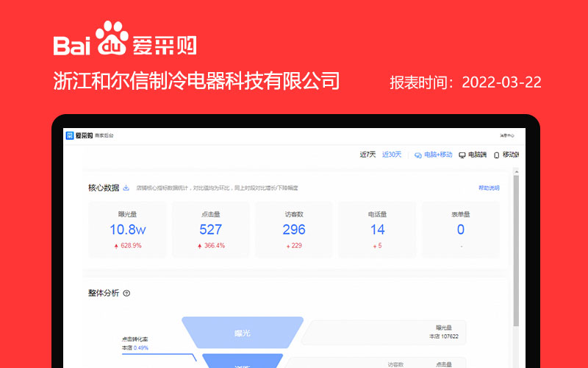Switch to 电脑端 device filter

coord(473,155)
